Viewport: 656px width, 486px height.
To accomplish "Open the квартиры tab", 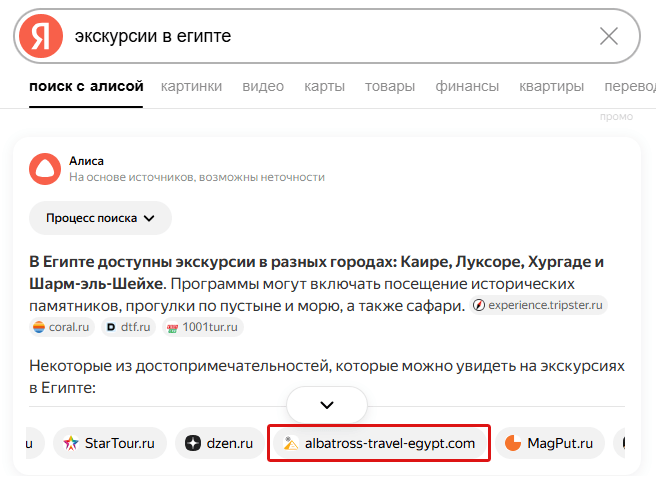I will point(552,86).
